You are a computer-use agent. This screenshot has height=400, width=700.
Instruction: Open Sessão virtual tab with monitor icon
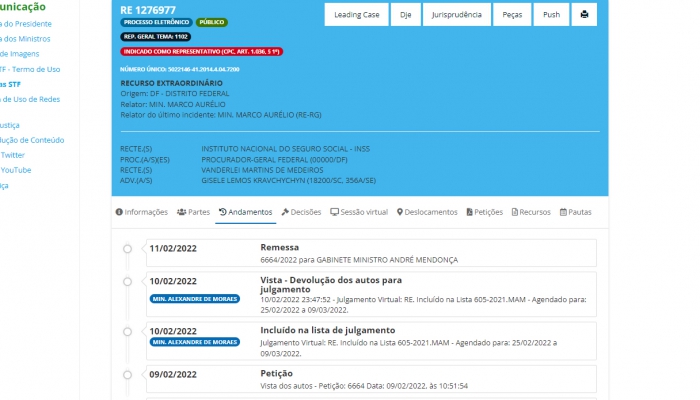(x=359, y=212)
